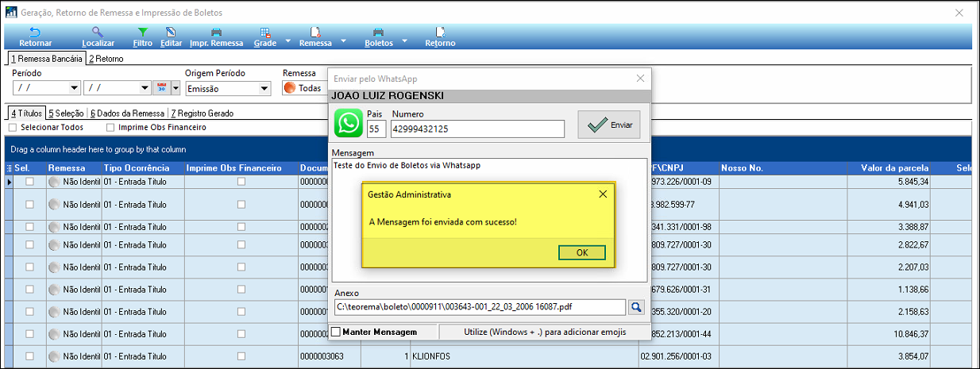Image resolution: width=980 pixels, height=369 pixels.
Task: Tick Sel. checkbox for row valued 3.388,87
Action: [29, 226]
